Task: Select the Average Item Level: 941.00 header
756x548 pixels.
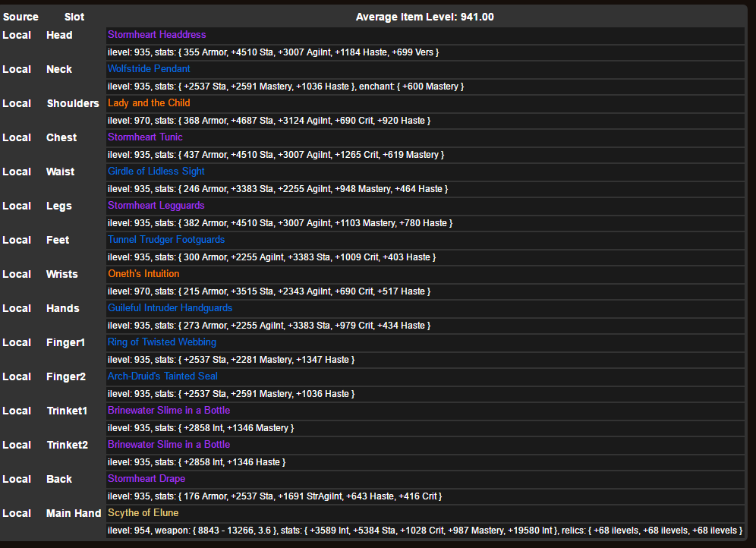Action: click(425, 17)
